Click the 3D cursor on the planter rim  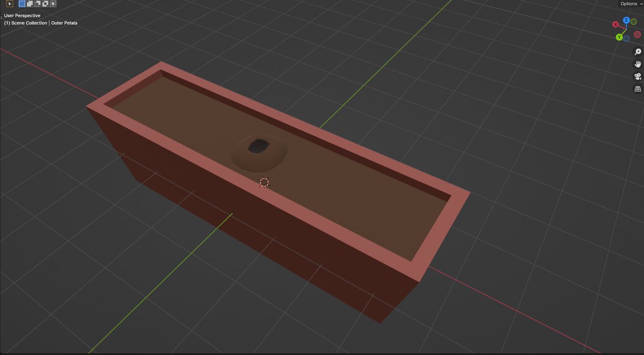(x=264, y=182)
